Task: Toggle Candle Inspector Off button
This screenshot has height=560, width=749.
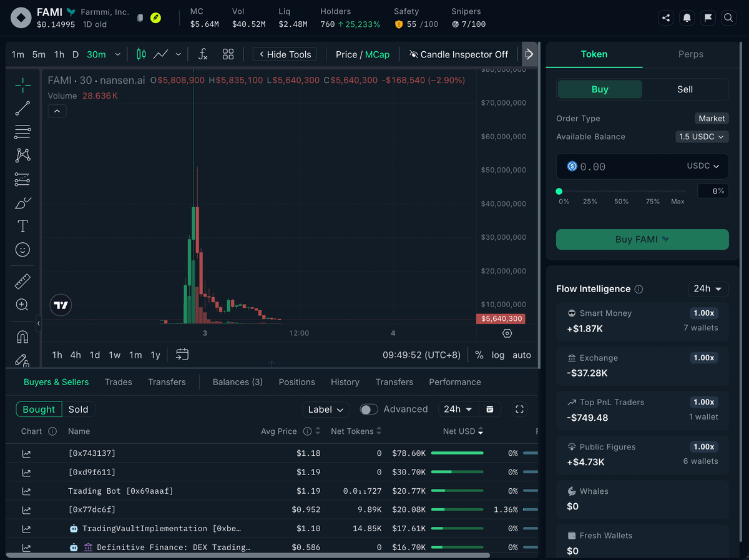Action: [x=459, y=54]
